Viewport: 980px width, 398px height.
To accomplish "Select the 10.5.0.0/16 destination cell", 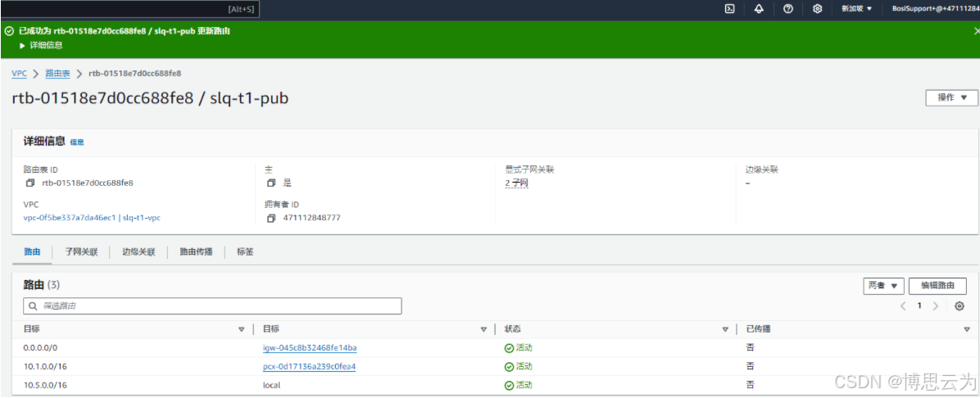I will [x=45, y=386].
